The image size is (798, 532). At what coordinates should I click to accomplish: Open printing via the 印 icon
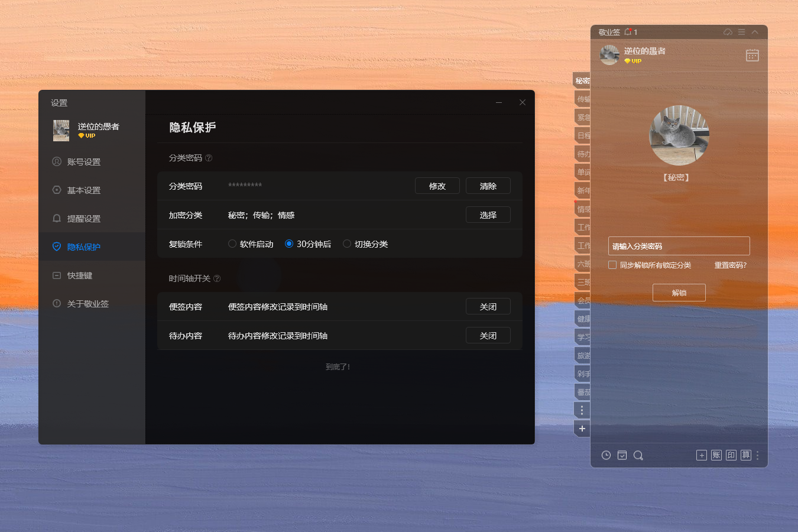tap(731, 455)
